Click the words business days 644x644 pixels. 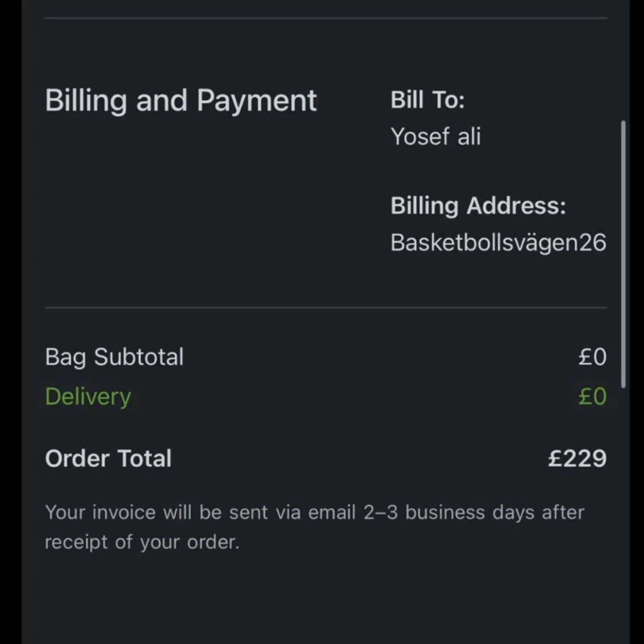pyautogui.click(x=469, y=512)
